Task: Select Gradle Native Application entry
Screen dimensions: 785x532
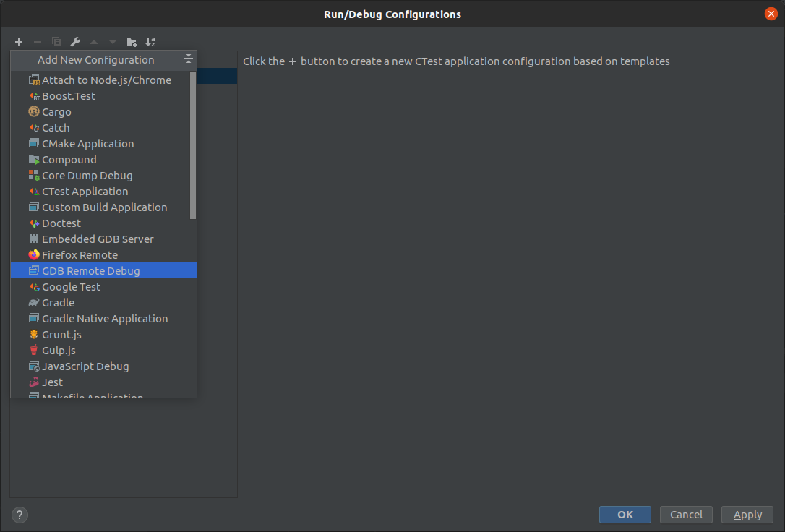Action: (x=103, y=318)
